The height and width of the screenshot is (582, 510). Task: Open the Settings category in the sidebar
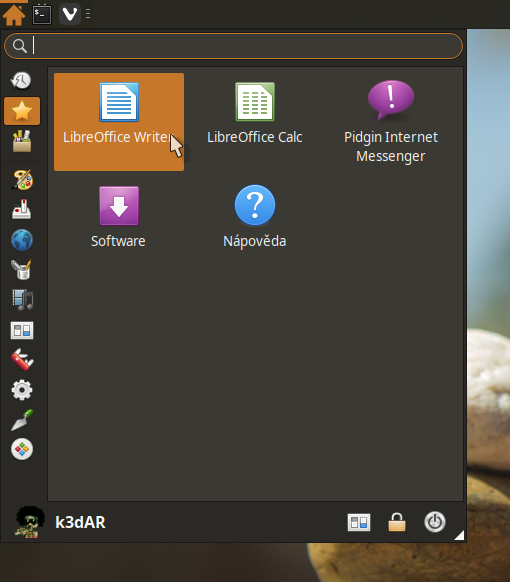tap(22, 330)
